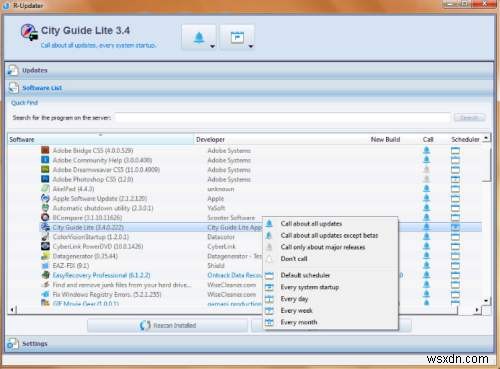The width and height of the screenshot is (500, 369).
Task: Click the Scheduler column header
Action: [465, 139]
